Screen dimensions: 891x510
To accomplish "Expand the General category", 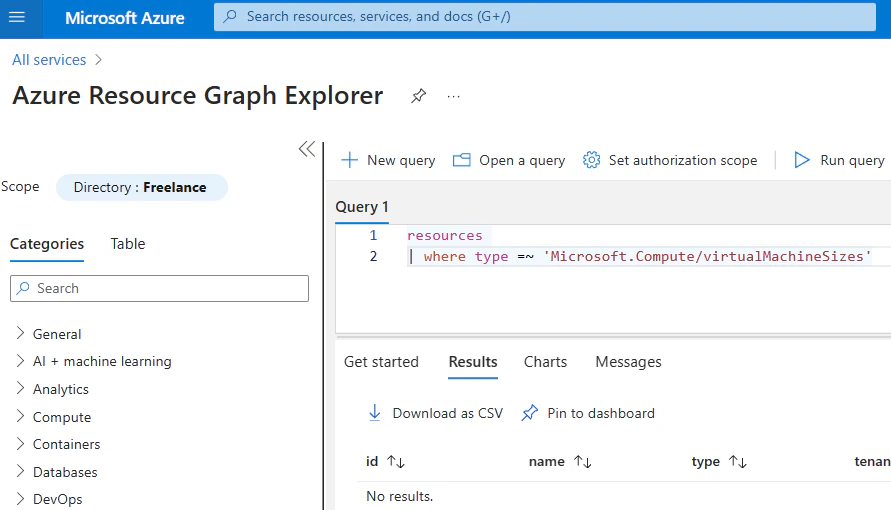I will (20, 333).
